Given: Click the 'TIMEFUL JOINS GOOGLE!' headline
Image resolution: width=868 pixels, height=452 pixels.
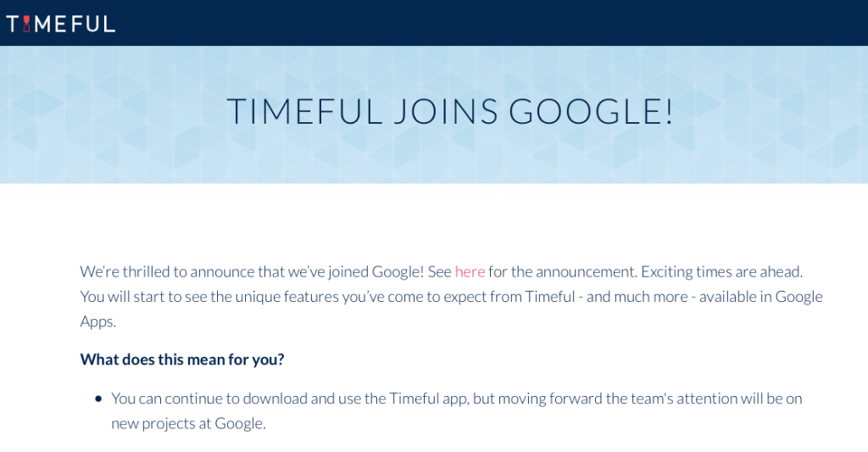Looking at the screenshot, I should pyautogui.click(x=450, y=112).
